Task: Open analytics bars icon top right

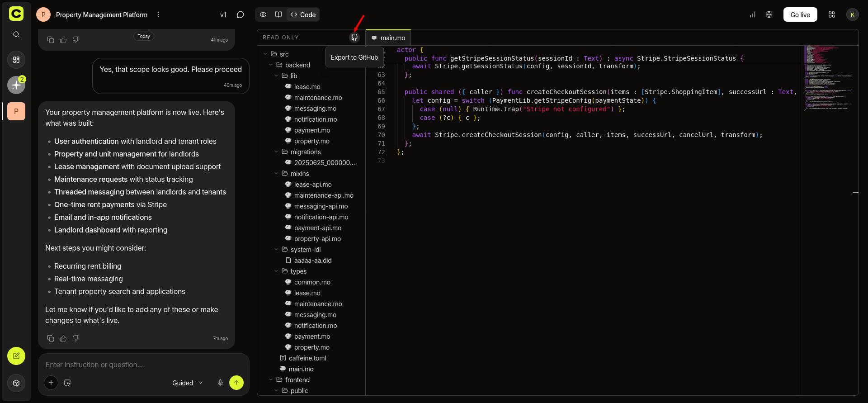Action: [x=753, y=14]
